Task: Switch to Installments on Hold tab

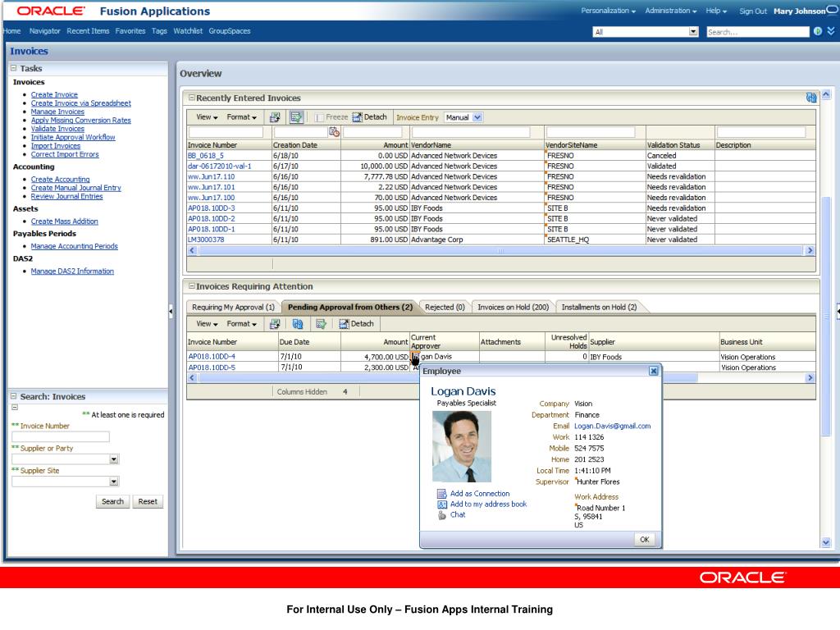Action: coord(599,308)
